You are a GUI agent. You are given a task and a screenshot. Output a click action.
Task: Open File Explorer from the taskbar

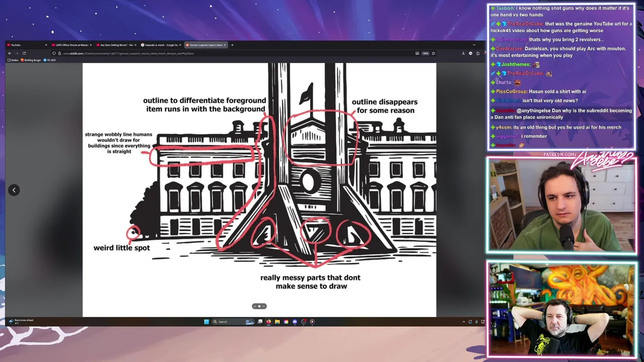point(277,322)
